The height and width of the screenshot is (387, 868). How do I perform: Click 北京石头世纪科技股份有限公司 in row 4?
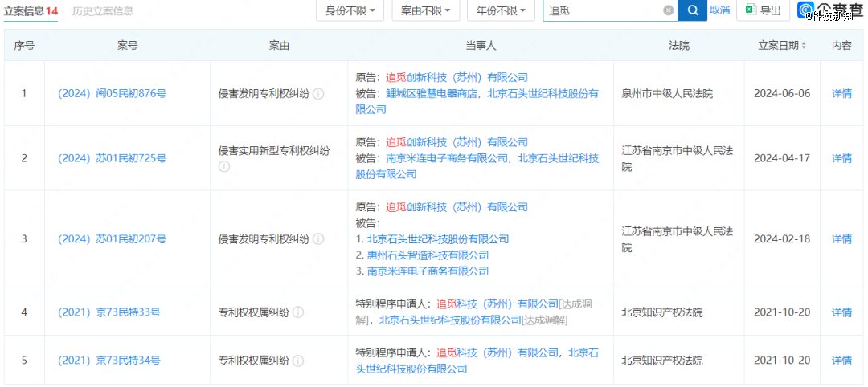point(450,320)
